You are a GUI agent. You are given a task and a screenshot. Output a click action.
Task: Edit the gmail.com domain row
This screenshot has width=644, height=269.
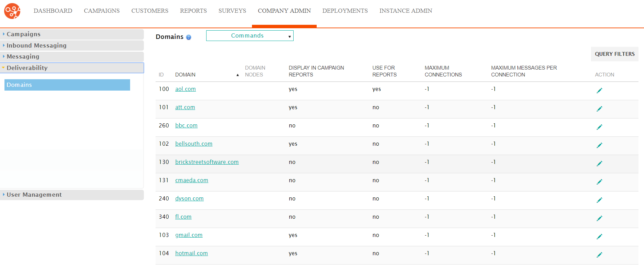click(599, 237)
